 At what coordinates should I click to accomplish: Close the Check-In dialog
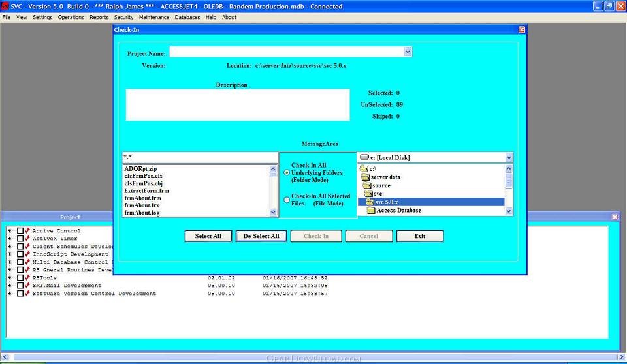[522, 29]
